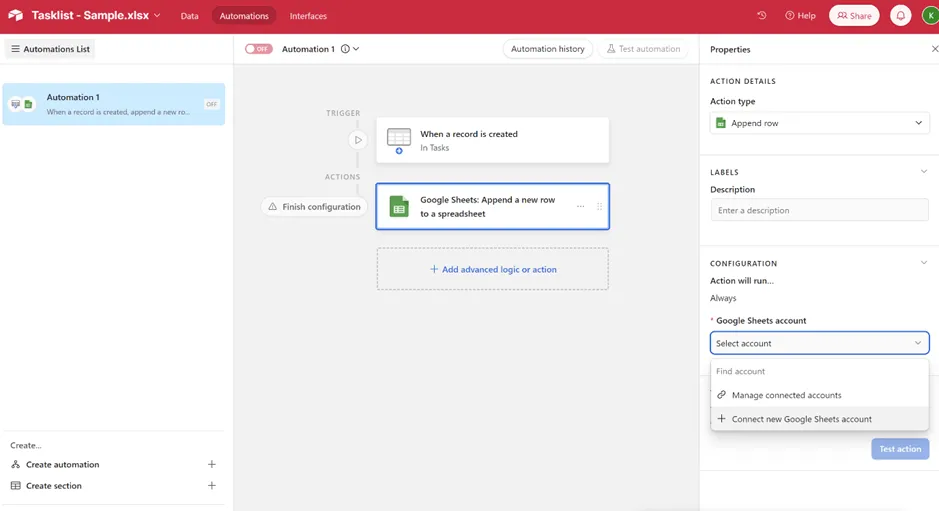This screenshot has width=939, height=511.
Task: Open the Select account dropdown
Action: point(819,343)
